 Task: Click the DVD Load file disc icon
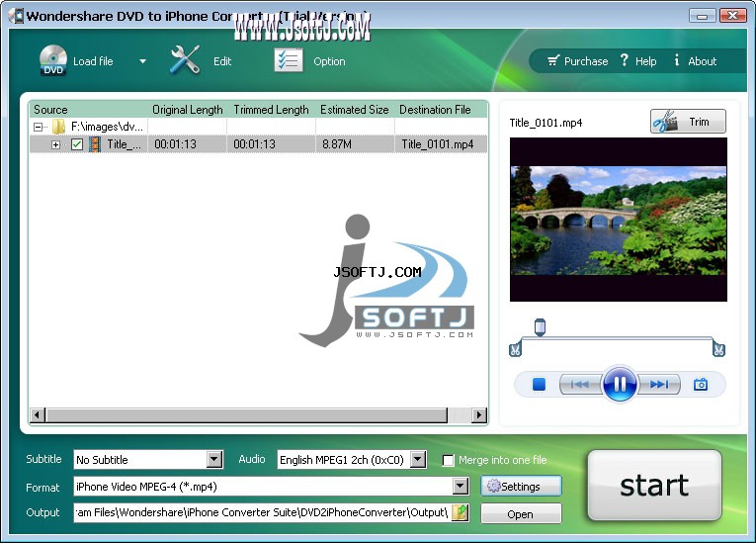[x=53, y=60]
